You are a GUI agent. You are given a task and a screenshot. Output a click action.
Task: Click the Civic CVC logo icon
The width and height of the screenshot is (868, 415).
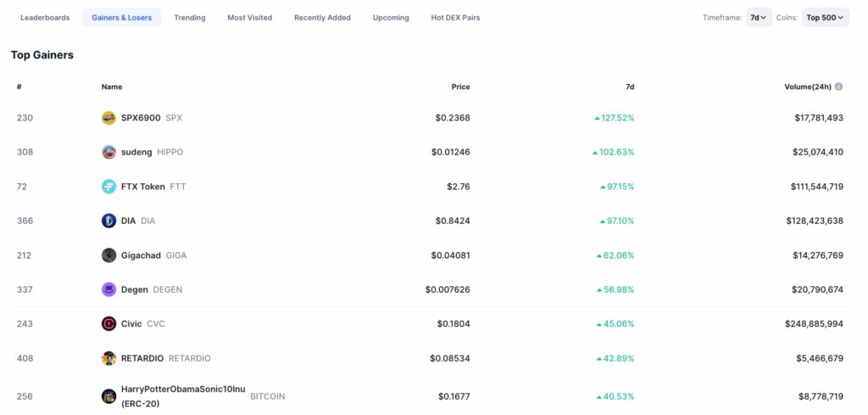109,324
